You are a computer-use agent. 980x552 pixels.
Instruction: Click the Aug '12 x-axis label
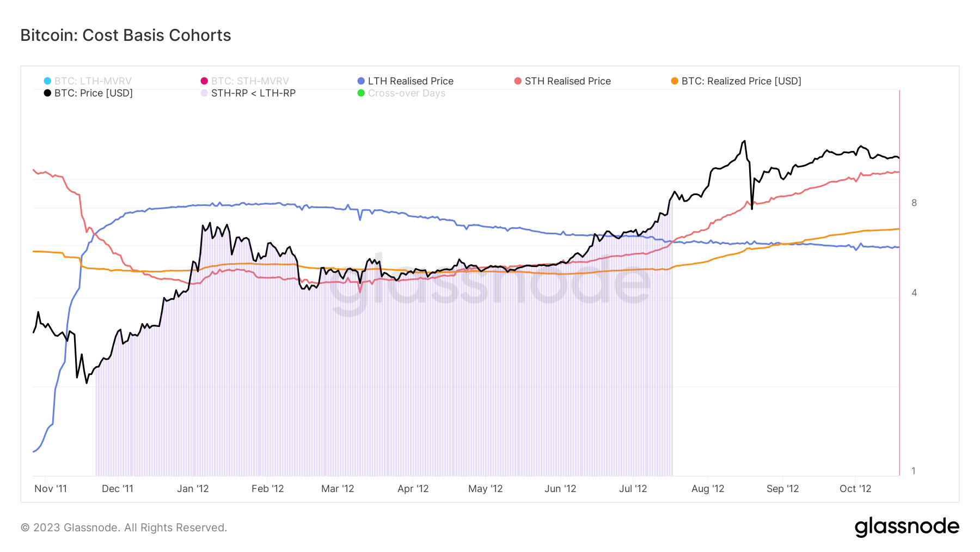click(x=708, y=489)
